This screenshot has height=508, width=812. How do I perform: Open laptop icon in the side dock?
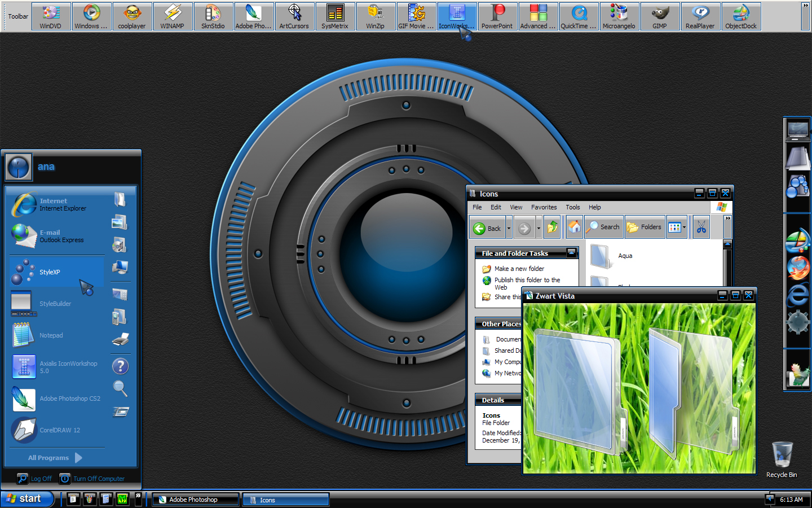click(798, 132)
